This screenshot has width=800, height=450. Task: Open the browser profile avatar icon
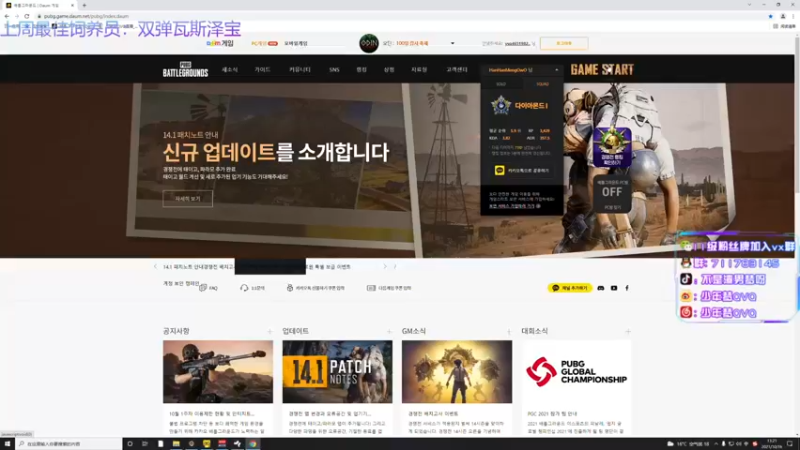(783, 16)
